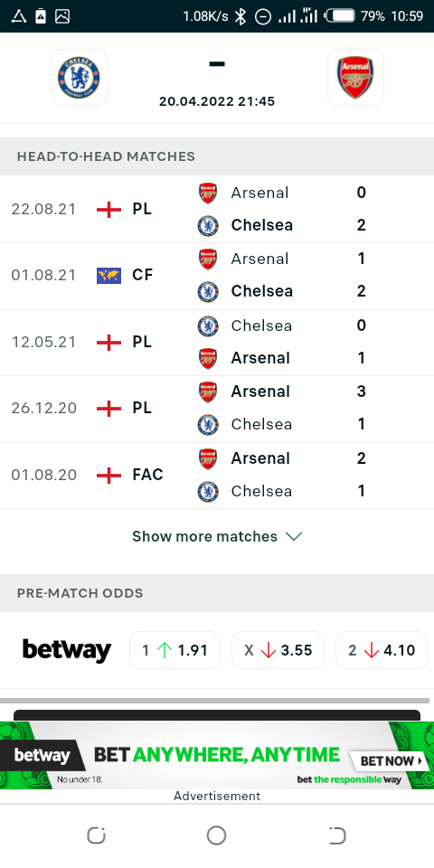The width and height of the screenshot is (434, 868).
Task: Tap the Arsenal club crest in header
Action: 355,78
